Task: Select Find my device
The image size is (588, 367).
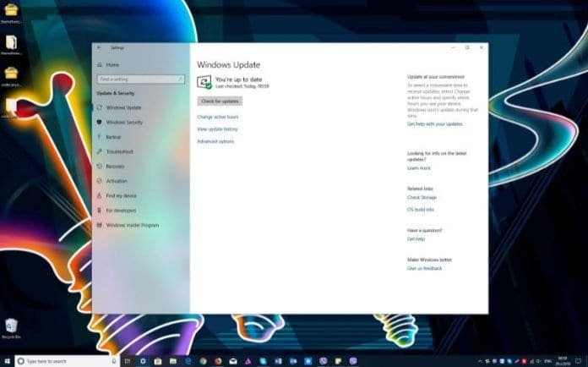Action: 121,196
